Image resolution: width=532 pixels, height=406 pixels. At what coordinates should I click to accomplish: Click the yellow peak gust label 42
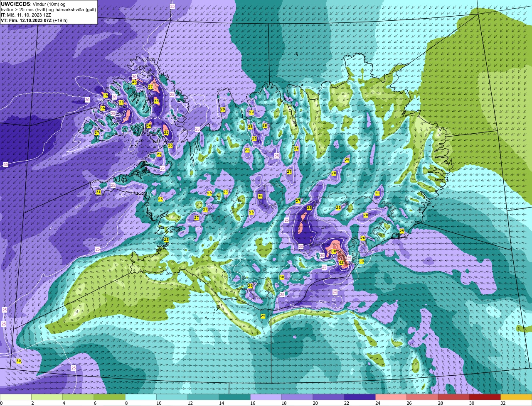point(341,262)
